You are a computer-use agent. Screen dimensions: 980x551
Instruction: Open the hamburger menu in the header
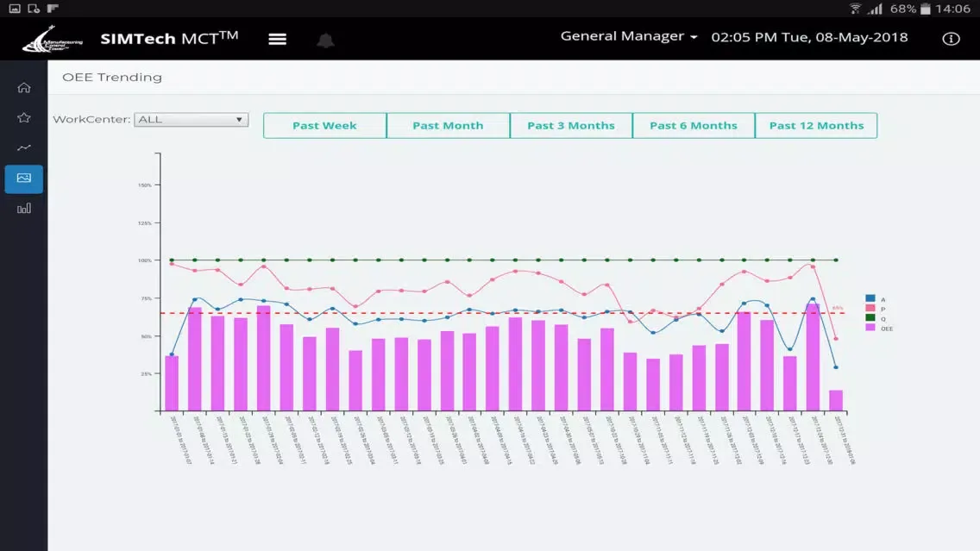[278, 40]
